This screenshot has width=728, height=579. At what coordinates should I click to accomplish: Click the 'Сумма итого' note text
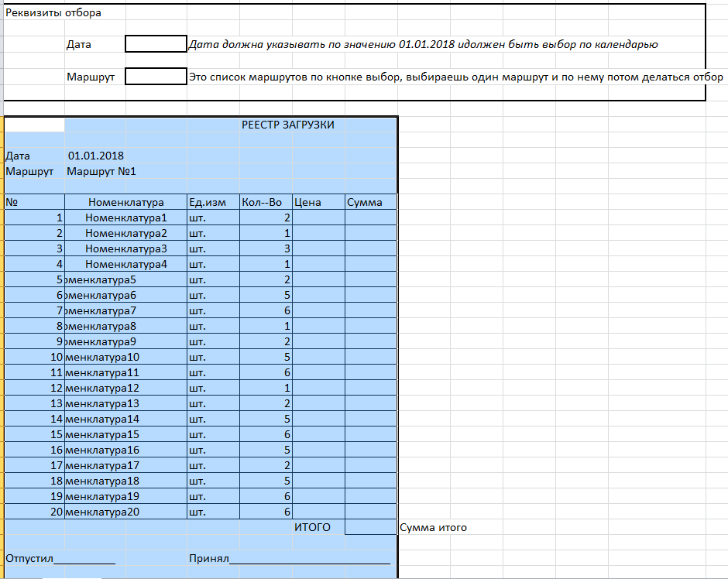coord(434,528)
